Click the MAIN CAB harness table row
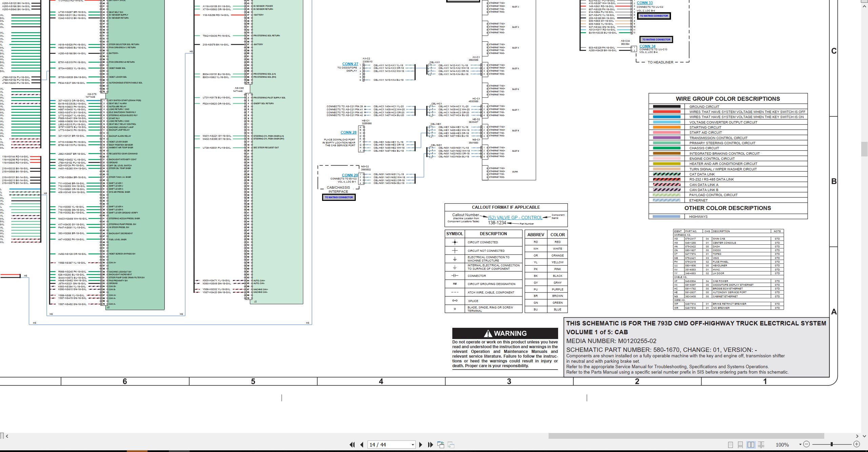The width and height of the screenshot is (868, 452). 728,239
